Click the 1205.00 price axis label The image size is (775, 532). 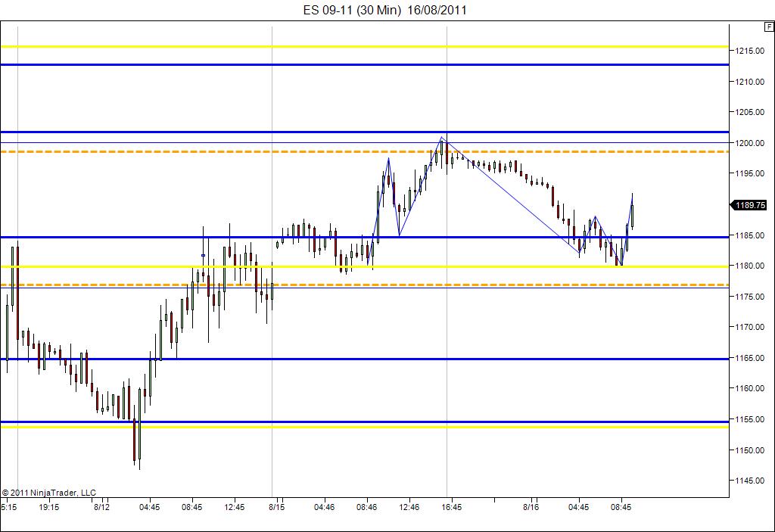tap(749, 112)
